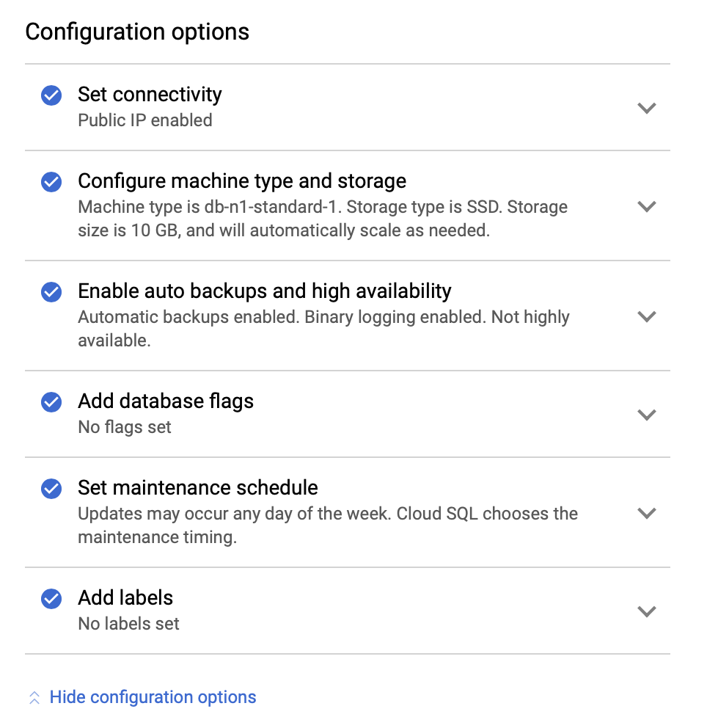The height and width of the screenshot is (728, 707).
Task: Click checkmark icon beside Enable auto backups
Action: [x=51, y=291]
